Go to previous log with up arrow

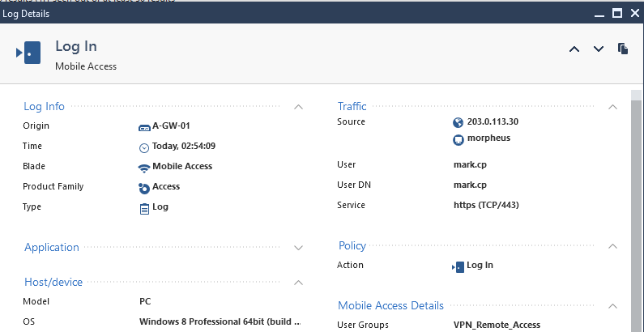coord(574,49)
